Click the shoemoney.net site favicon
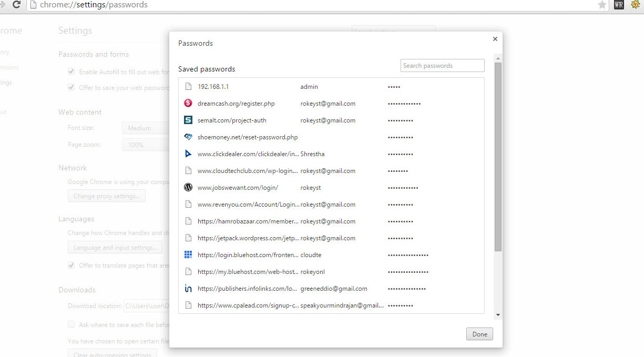The image size is (644, 357). tap(188, 137)
